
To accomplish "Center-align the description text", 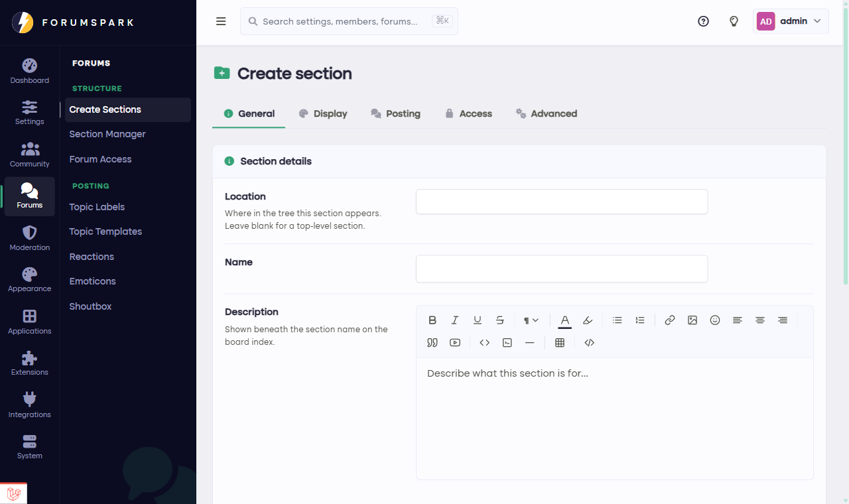I will [760, 320].
